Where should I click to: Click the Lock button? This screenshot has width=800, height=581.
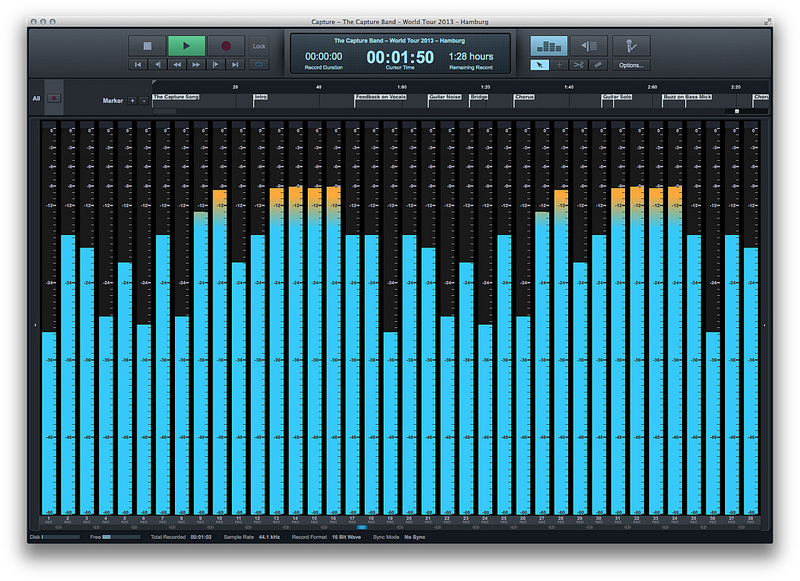coord(259,46)
